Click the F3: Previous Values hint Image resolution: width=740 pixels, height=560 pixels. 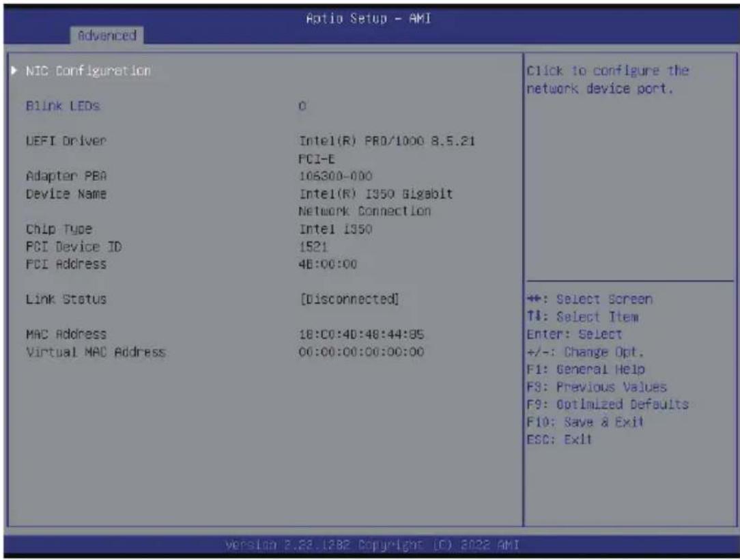point(597,387)
